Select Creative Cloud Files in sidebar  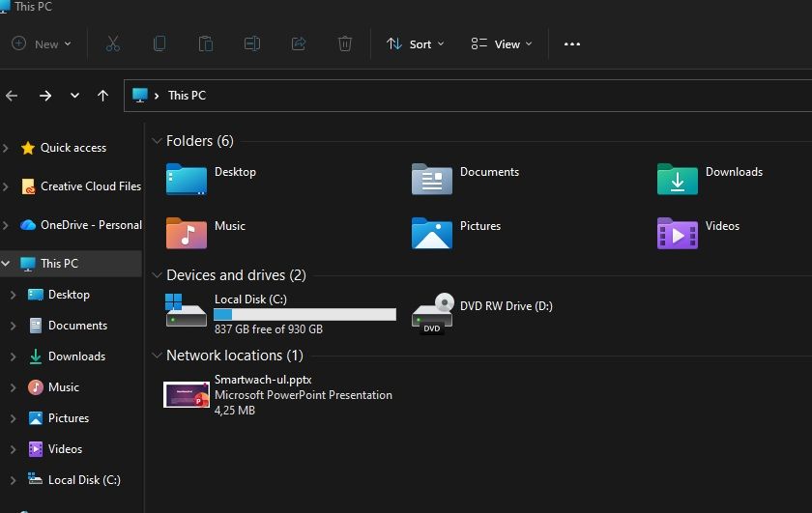pyautogui.click(x=81, y=186)
